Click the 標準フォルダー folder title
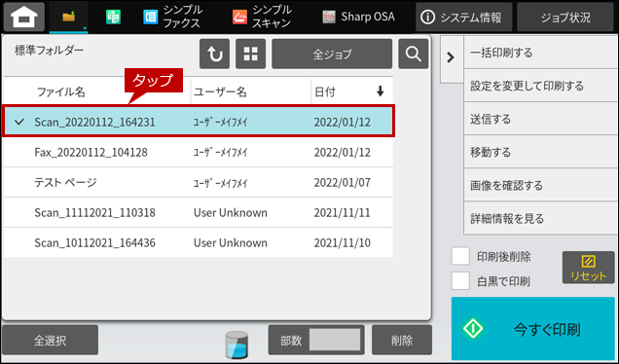Viewport: 619px width, 364px height. 50,51
